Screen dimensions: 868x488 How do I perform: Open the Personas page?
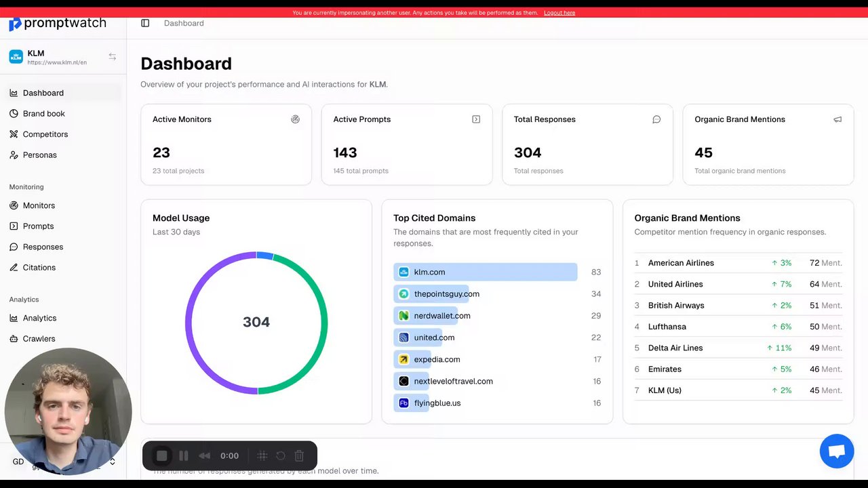63,155
